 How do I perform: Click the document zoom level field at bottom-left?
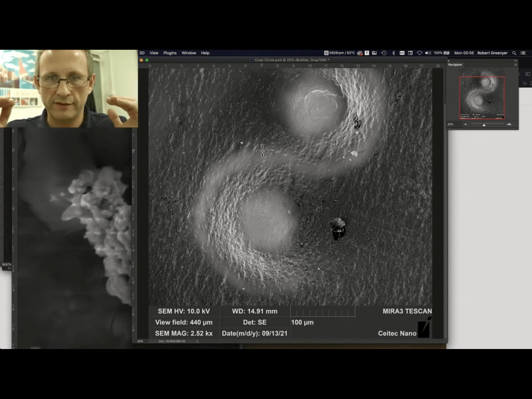coord(140,341)
